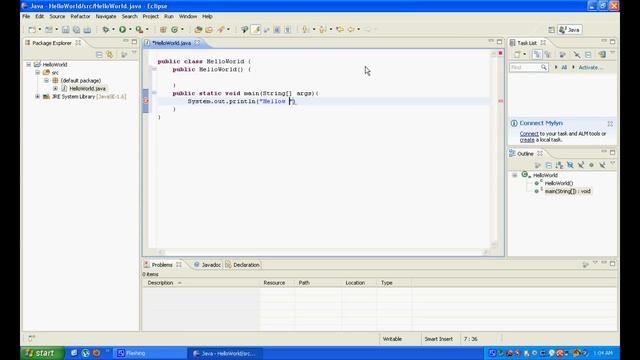Image resolution: width=640 pixels, height=360 pixels.
Task: Run the program with the green Run icon
Action: click(122, 29)
